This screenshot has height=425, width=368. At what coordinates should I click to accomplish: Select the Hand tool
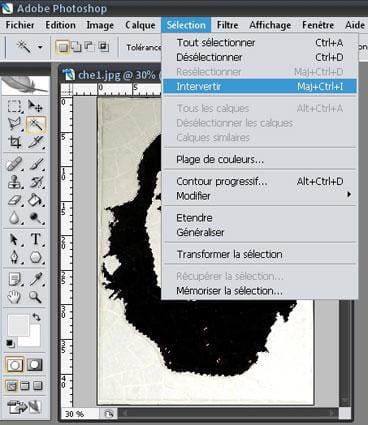tap(14, 296)
